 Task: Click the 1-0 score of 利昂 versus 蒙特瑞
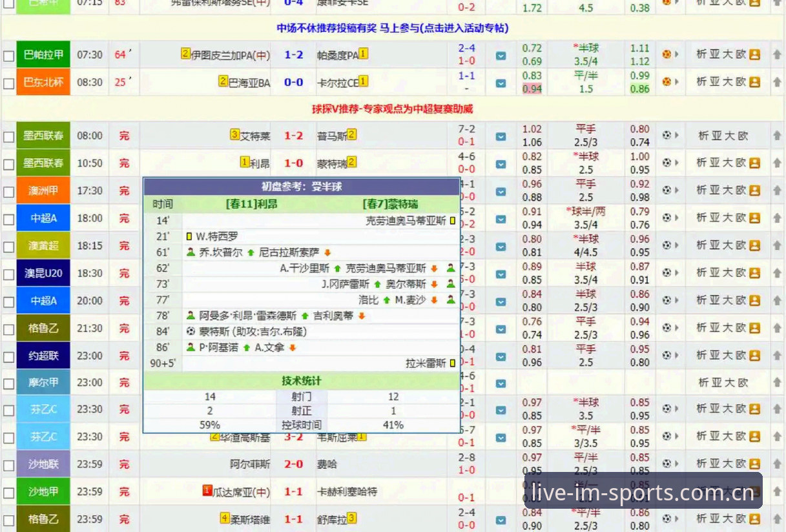point(294,163)
